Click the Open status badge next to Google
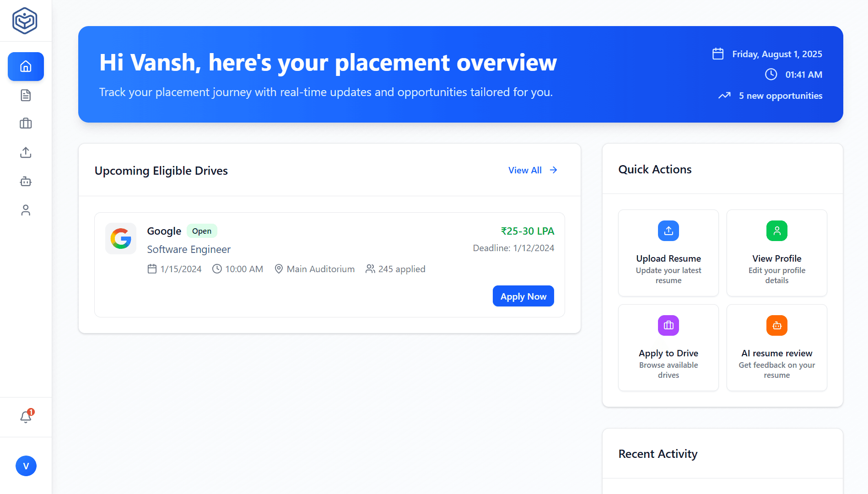This screenshot has width=868, height=494. pyautogui.click(x=202, y=231)
